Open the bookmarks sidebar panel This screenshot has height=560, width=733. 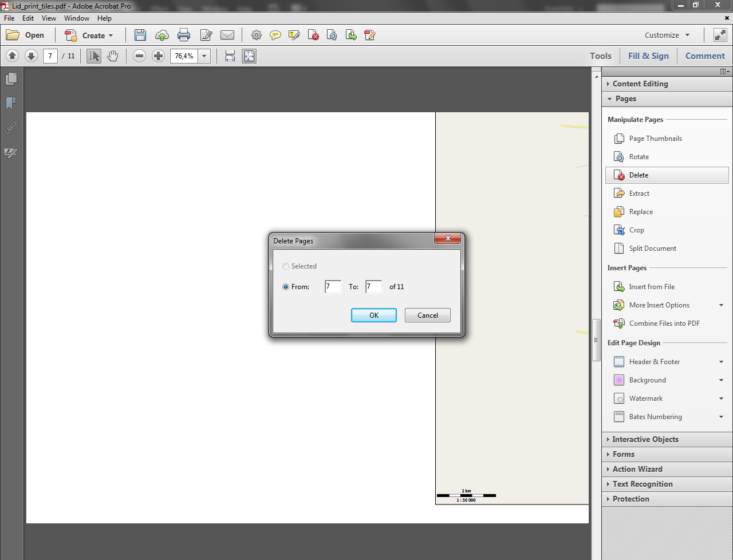point(11,103)
